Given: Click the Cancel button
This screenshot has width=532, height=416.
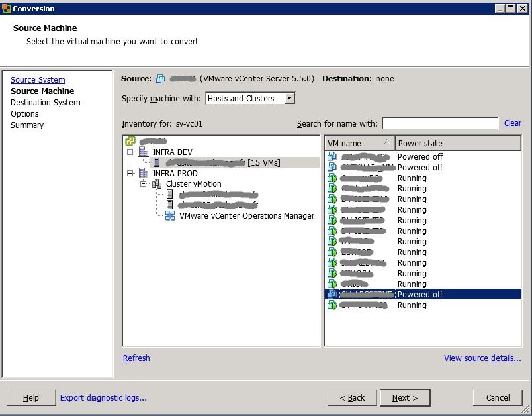Looking at the screenshot, I should coord(498,397).
